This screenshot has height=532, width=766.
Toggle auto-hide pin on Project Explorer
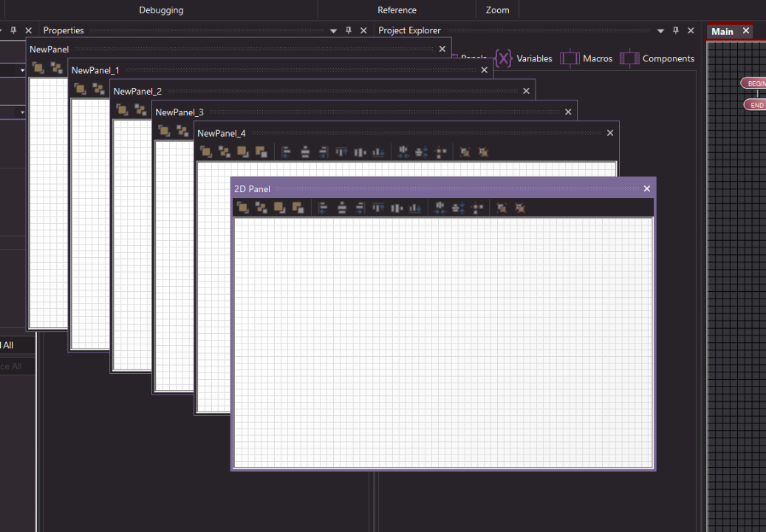[676, 30]
